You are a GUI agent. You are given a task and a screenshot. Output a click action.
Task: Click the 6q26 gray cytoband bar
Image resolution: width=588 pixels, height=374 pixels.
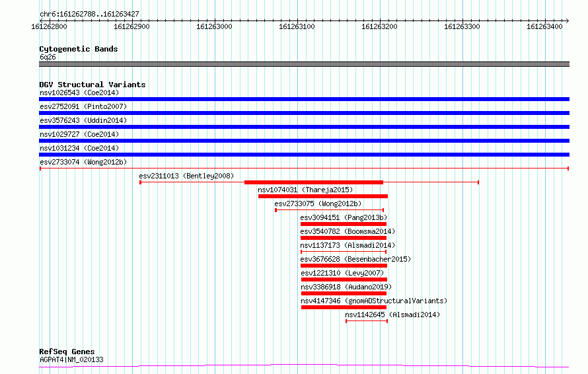(x=304, y=64)
